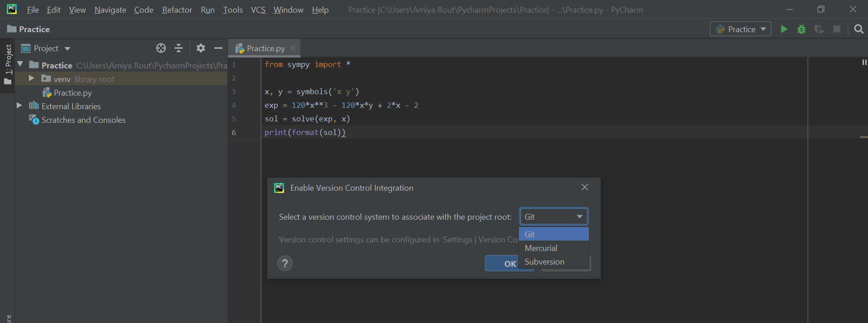Open the Run menu
This screenshot has height=323, width=868.
pyautogui.click(x=208, y=10)
